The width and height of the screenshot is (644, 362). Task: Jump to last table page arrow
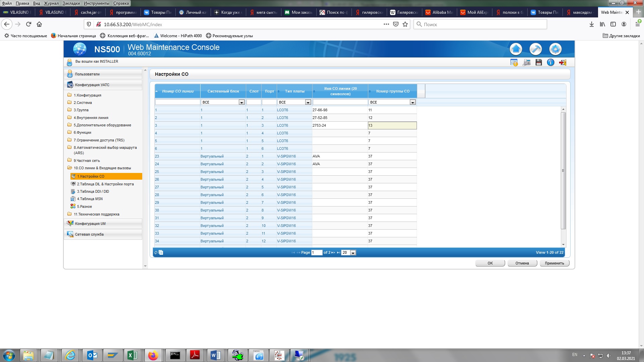point(338,252)
